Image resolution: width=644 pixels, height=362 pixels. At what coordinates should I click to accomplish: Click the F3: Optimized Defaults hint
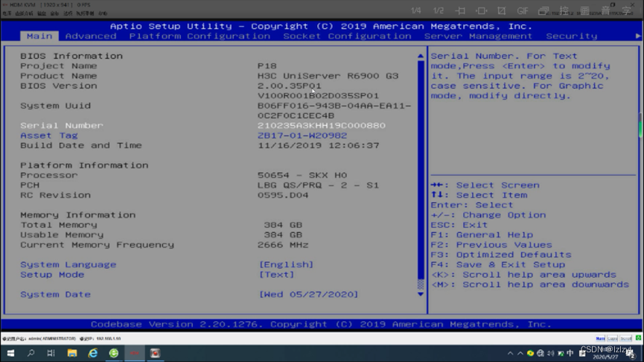click(x=501, y=255)
